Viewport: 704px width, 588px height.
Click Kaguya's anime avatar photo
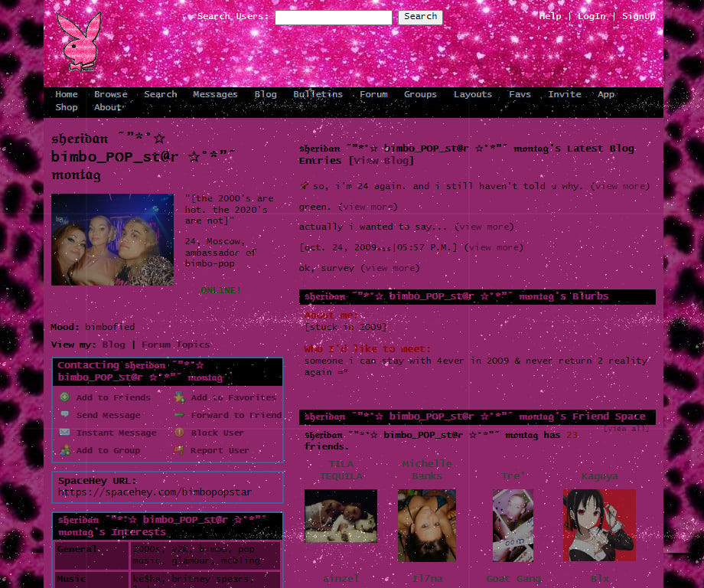[599, 525]
